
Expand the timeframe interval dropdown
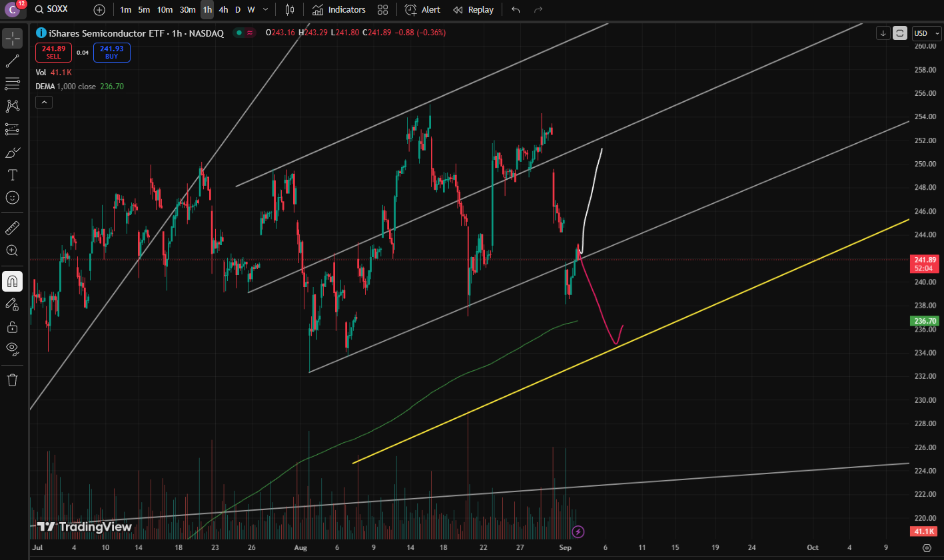(x=266, y=10)
